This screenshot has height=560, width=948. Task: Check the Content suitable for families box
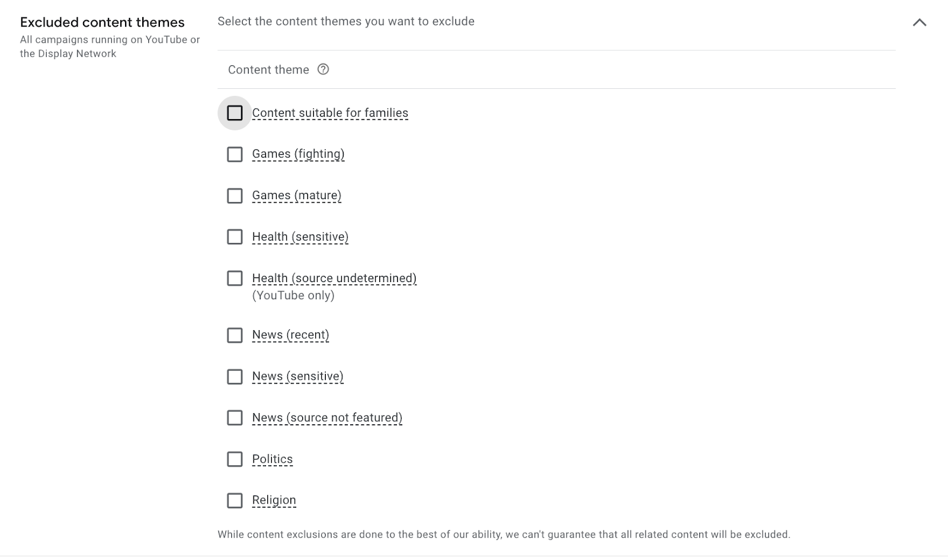(235, 113)
